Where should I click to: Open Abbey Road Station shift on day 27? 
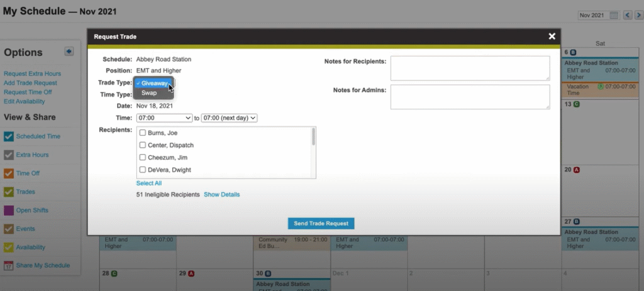click(600, 238)
